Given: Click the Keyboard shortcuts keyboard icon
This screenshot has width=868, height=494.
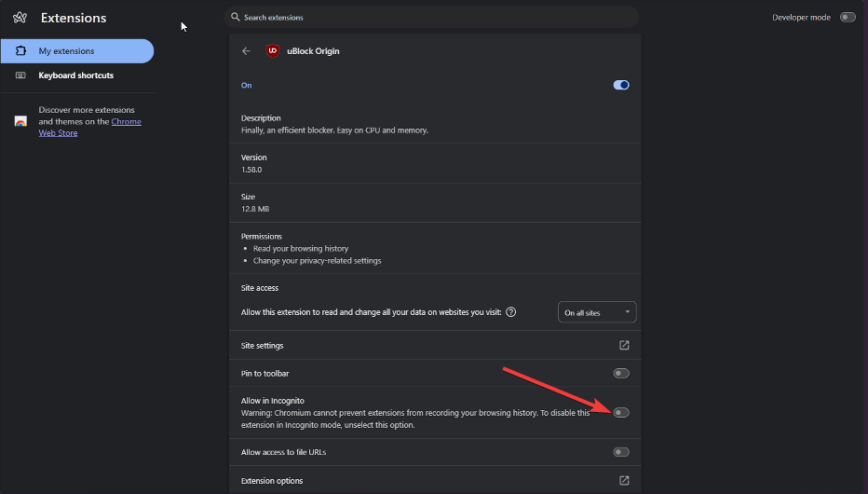Looking at the screenshot, I should point(20,75).
